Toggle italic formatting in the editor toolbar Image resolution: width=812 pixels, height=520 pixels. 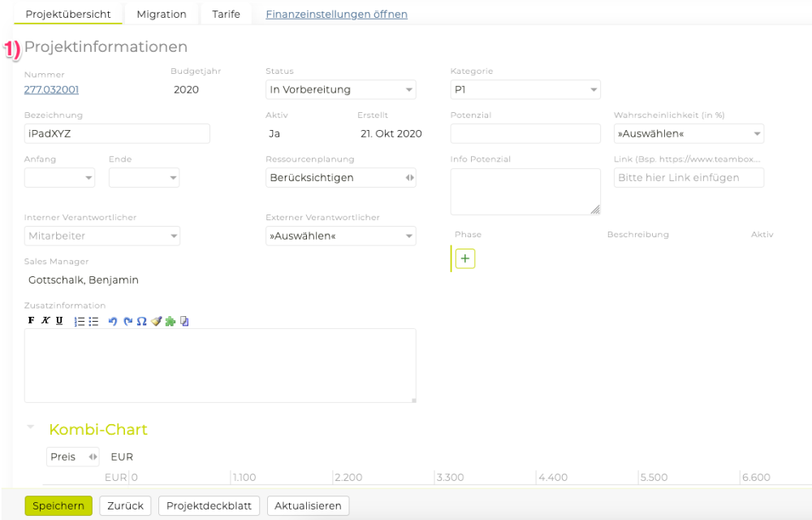click(x=45, y=321)
